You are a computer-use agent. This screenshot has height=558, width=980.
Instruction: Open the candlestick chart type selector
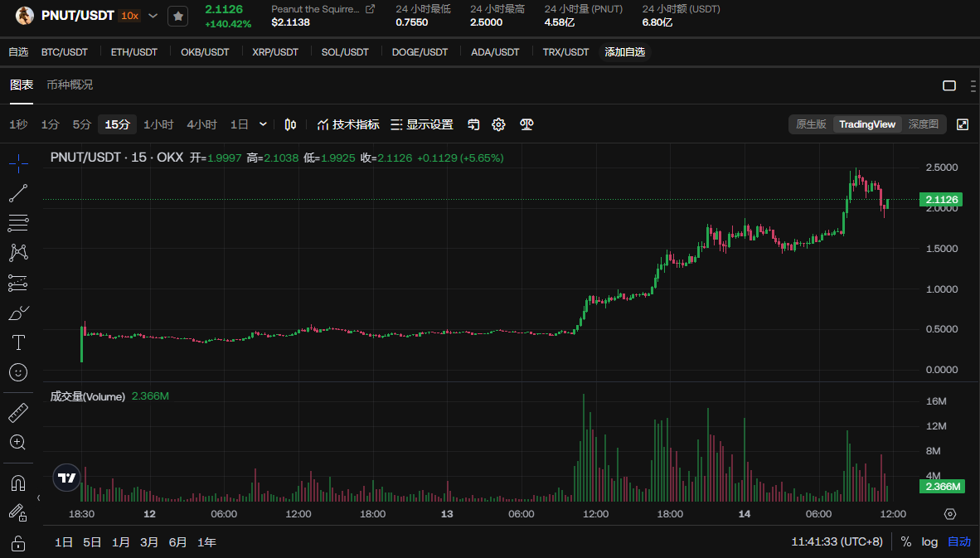pyautogui.click(x=290, y=124)
